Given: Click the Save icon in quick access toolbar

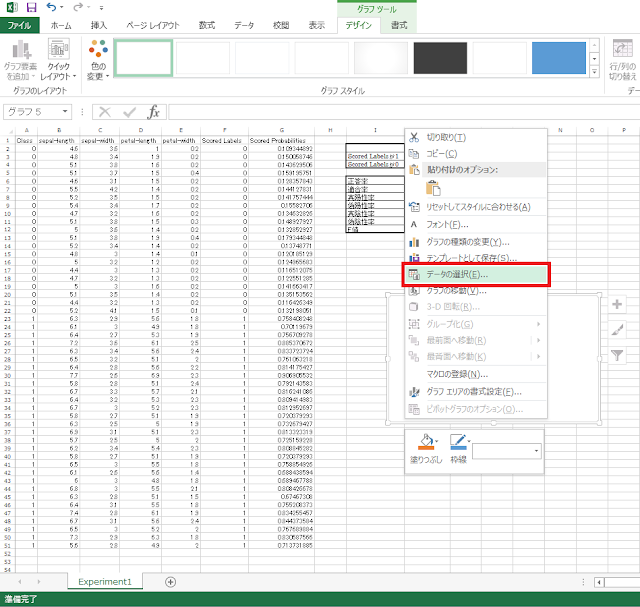Looking at the screenshot, I should pyautogui.click(x=31, y=8).
